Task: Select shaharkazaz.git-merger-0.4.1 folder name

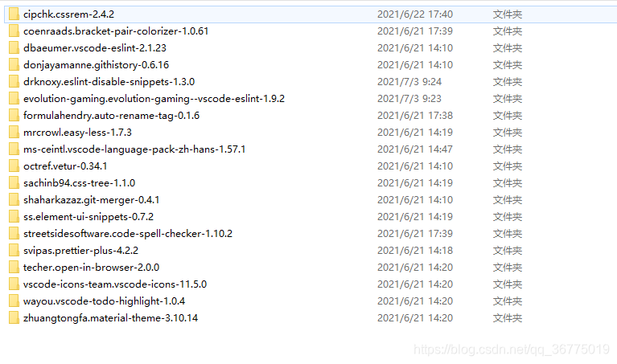Action: point(91,200)
